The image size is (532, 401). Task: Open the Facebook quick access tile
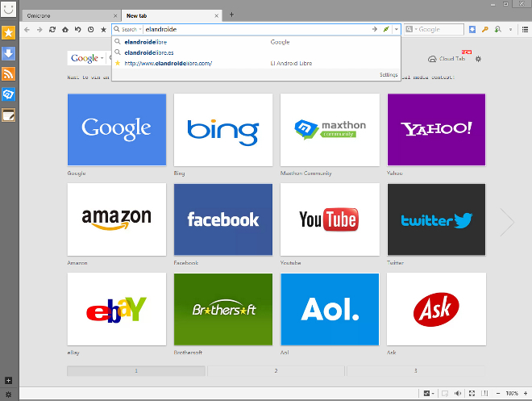tap(223, 219)
